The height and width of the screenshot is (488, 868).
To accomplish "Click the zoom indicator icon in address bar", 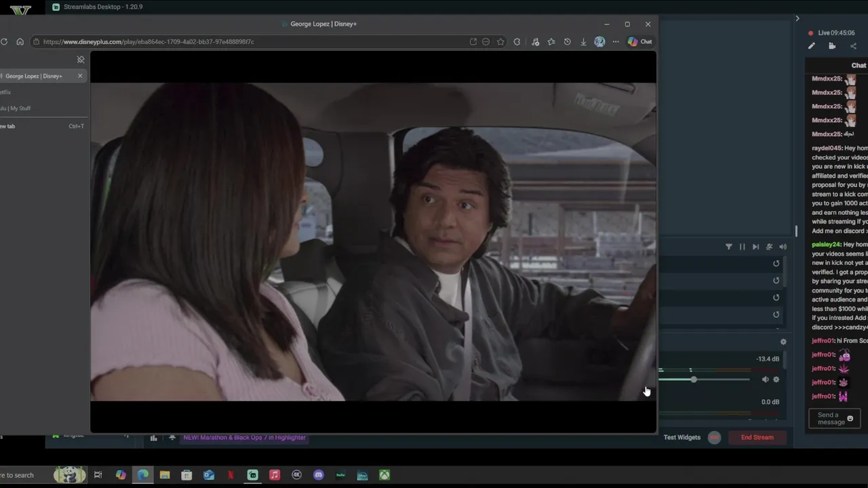I will 486,41.
